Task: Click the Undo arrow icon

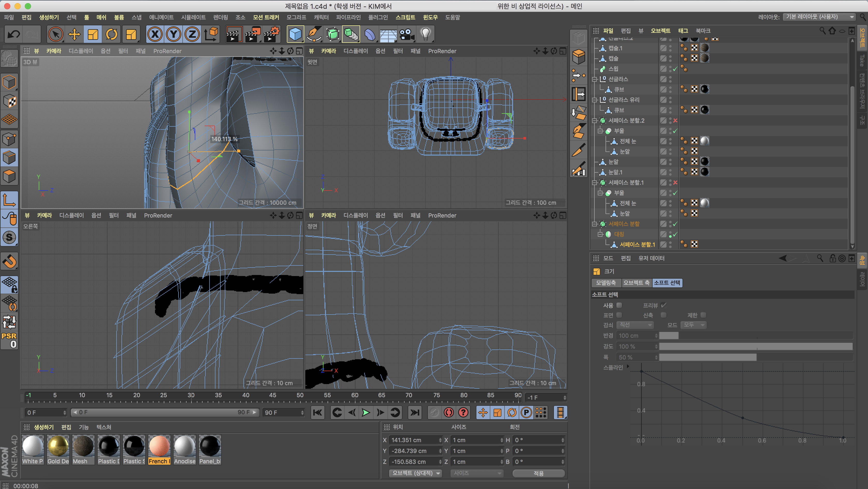Action: (14, 34)
